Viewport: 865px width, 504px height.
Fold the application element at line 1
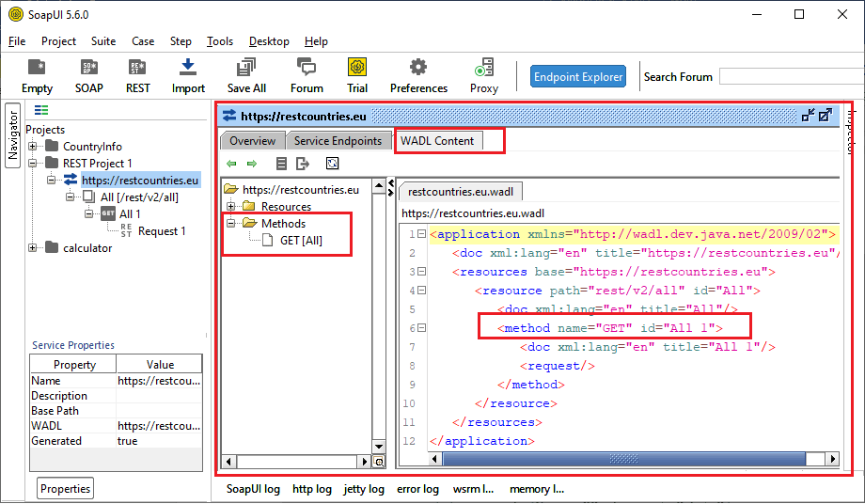[421, 234]
